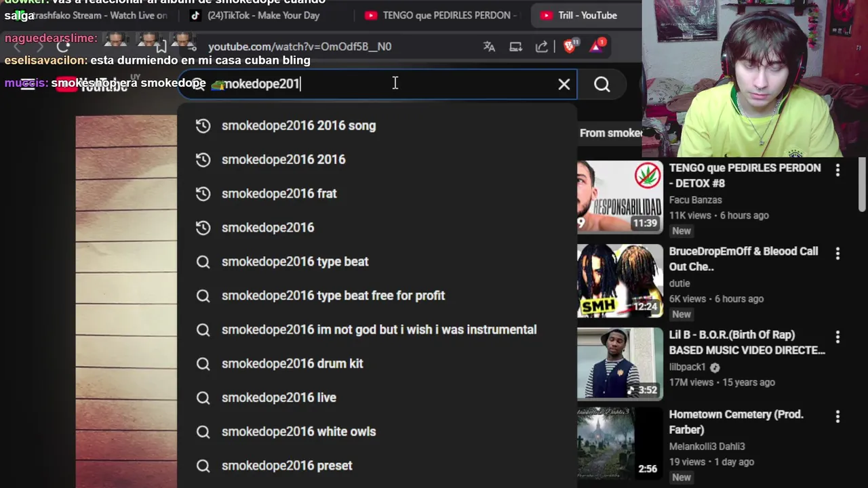
Task: Click the YouTube logo
Action: [92, 85]
